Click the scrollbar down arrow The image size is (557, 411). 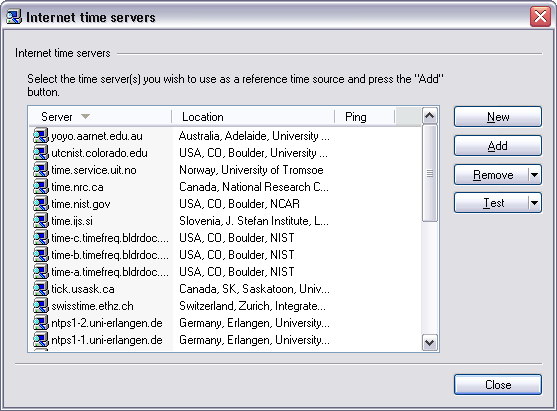(430, 343)
